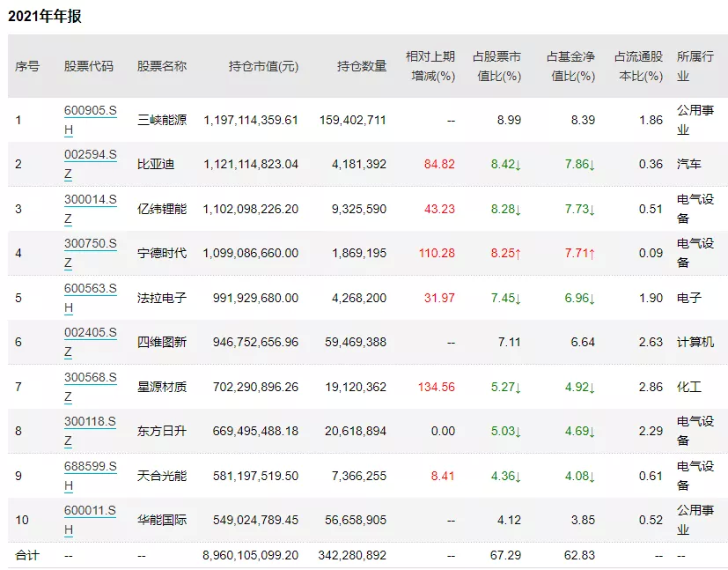
Task: Select stock name 星源材质
Action: pos(162,387)
